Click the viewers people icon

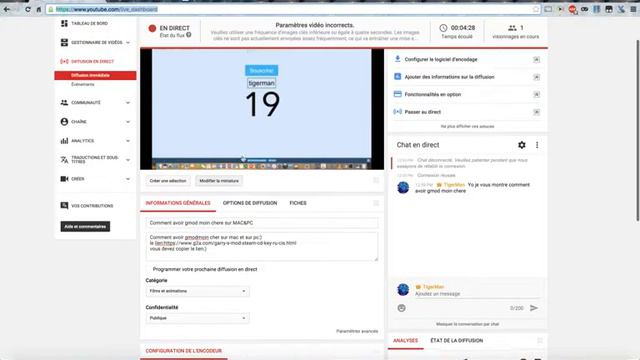click(x=512, y=28)
